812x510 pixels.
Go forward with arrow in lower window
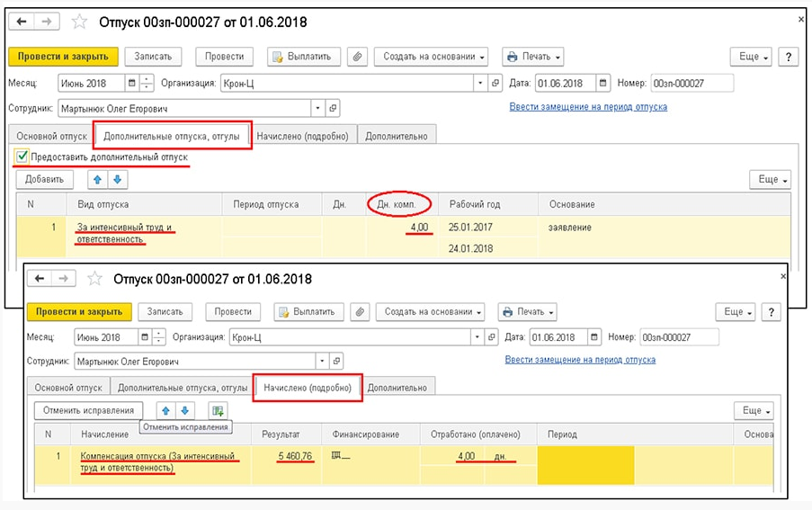[63, 279]
